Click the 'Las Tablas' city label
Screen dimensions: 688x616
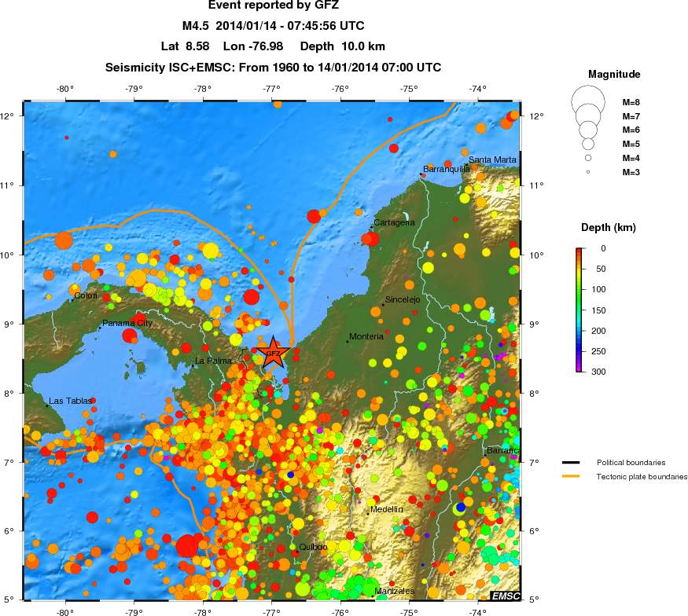pos(70,401)
